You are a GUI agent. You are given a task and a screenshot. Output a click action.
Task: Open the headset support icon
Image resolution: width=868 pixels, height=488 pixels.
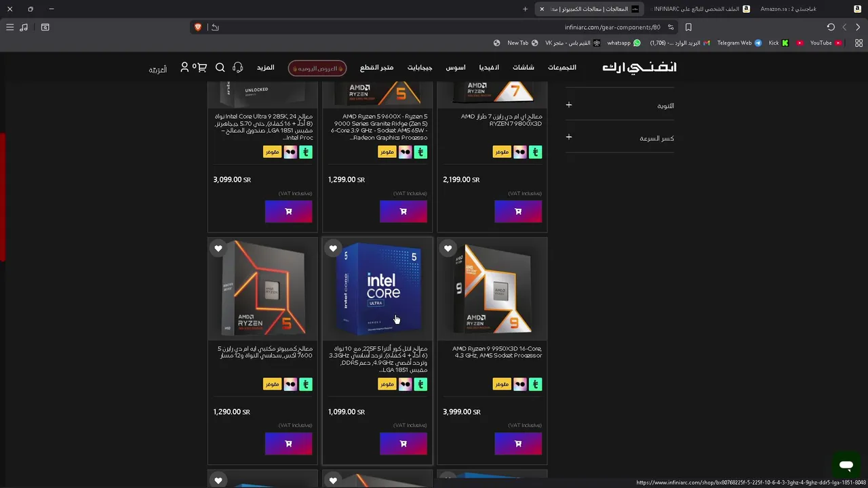point(237,68)
